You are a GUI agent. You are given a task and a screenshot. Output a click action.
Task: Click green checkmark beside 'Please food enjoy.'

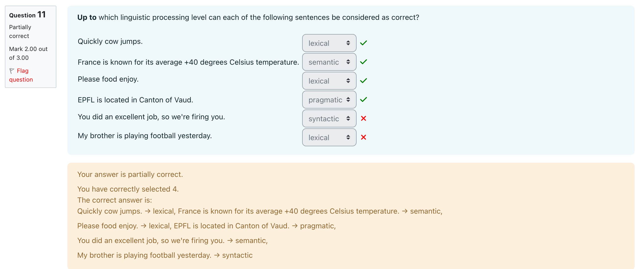pyautogui.click(x=363, y=81)
